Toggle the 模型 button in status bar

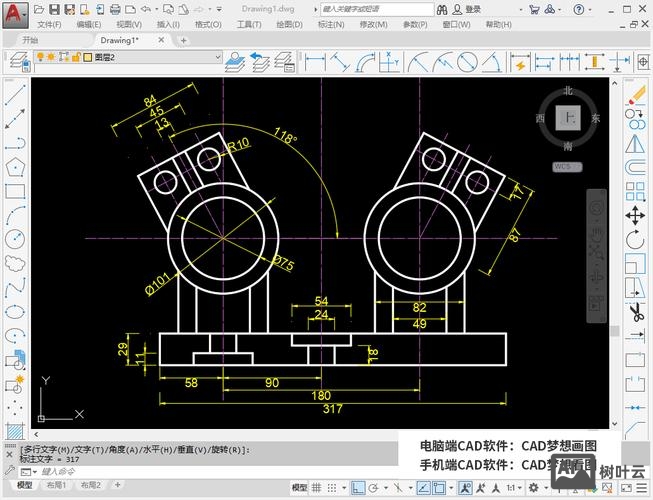(x=301, y=487)
